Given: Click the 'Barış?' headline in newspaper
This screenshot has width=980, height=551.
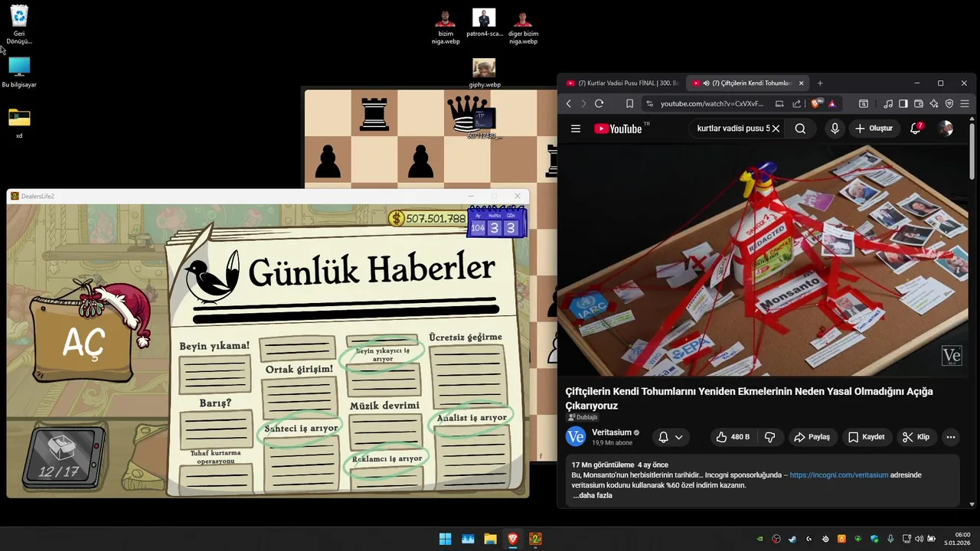Looking at the screenshot, I should coord(215,403).
